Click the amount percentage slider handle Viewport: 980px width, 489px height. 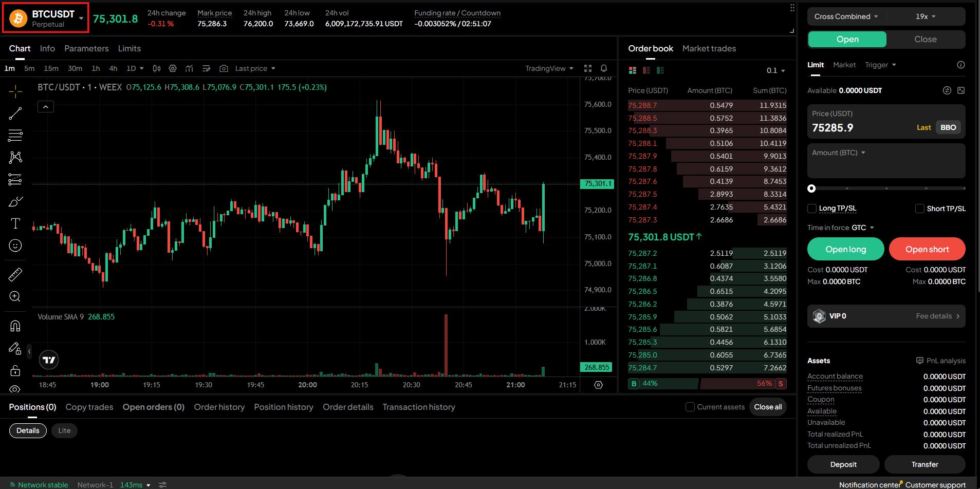pyautogui.click(x=811, y=189)
